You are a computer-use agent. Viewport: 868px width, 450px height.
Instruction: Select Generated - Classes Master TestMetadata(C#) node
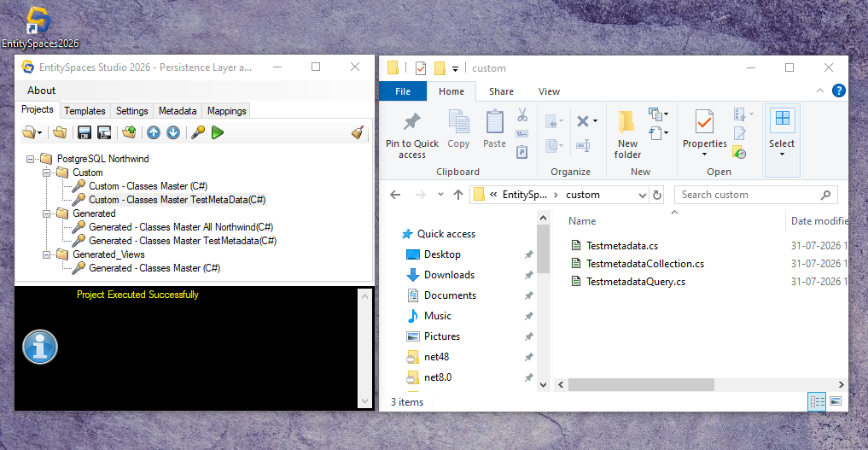pos(183,241)
